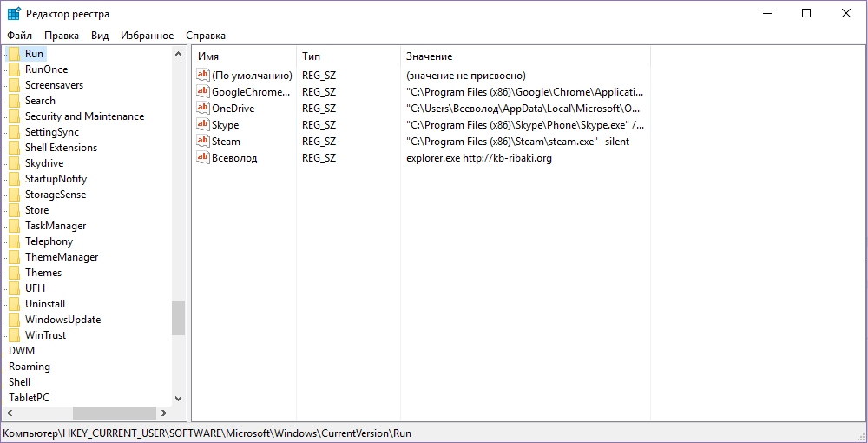Click the registry path in status bar
The width and height of the screenshot is (868, 443).
click(x=207, y=433)
